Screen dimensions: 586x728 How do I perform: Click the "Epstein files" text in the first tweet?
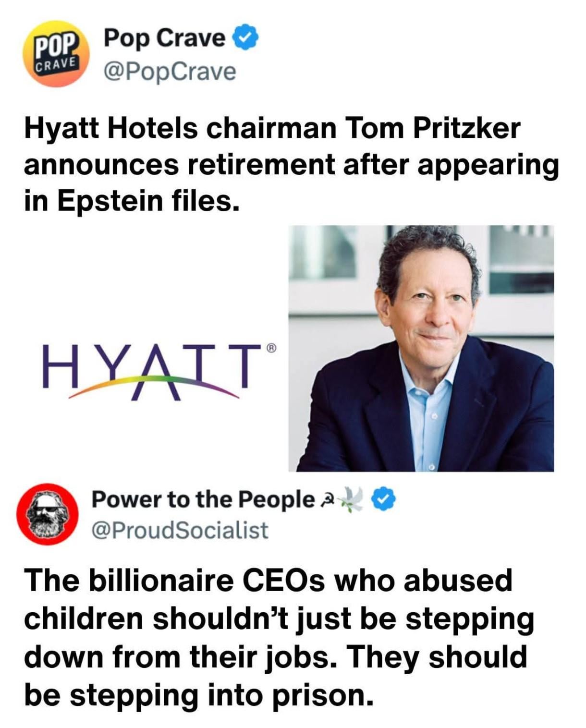[148, 201]
